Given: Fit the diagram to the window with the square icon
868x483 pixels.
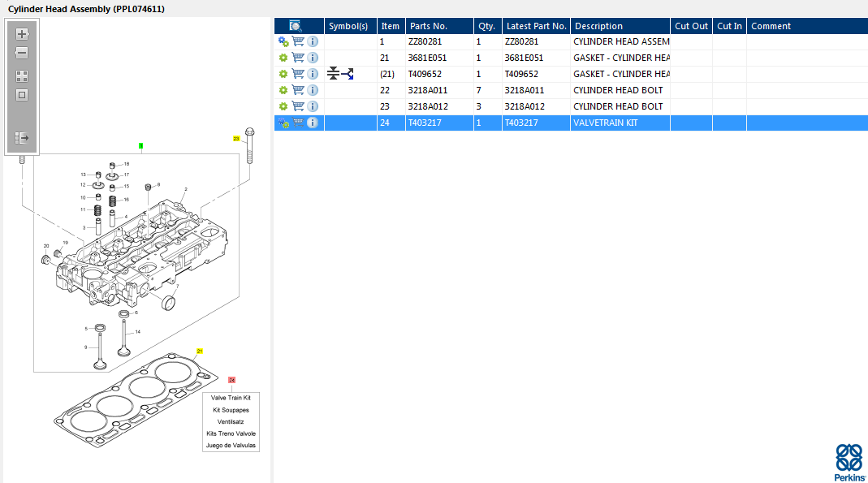Looking at the screenshot, I should tap(22, 95).
